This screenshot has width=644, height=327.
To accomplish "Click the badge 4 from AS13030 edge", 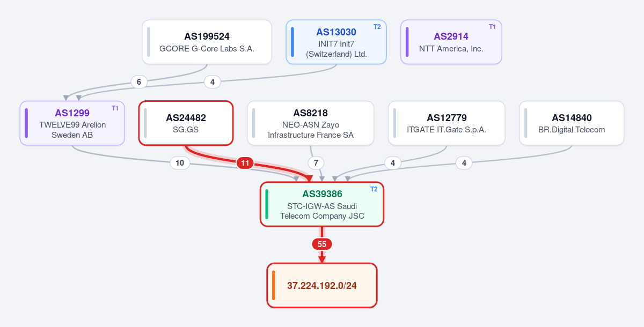I will 213,82.
